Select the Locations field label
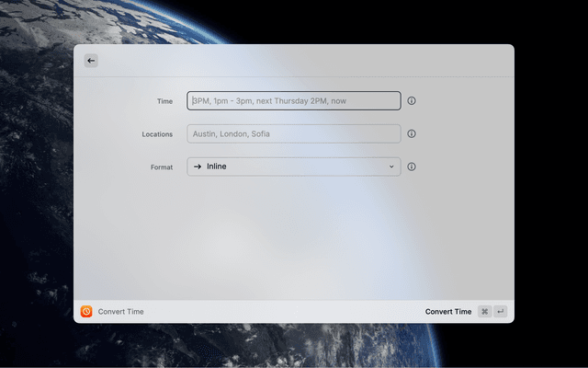The height and width of the screenshot is (368, 588). [157, 134]
